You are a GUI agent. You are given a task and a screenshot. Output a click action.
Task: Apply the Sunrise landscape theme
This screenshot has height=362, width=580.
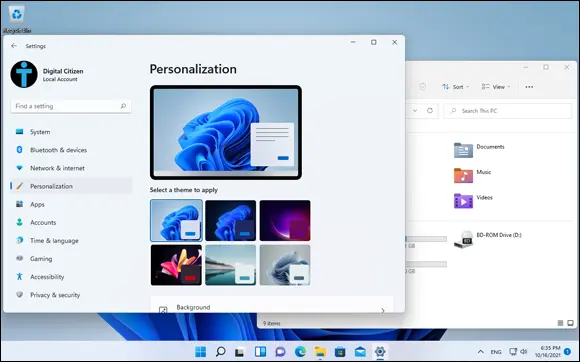pos(230,265)
